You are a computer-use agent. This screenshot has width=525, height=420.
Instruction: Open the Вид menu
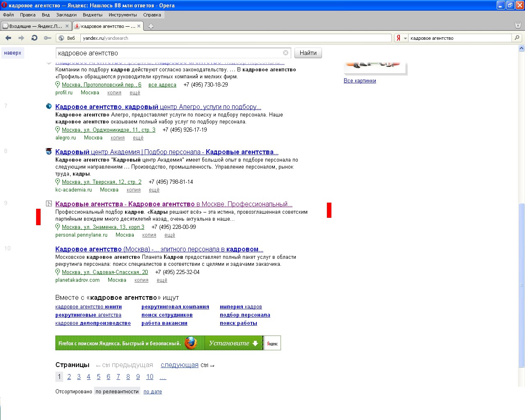click(x=46, y=15)
